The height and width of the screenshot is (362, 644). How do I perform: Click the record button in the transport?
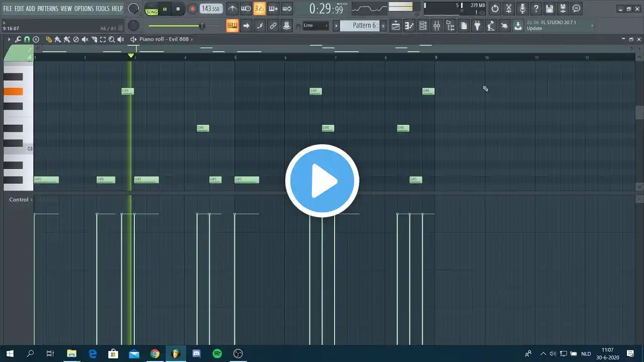click(192, 9)
